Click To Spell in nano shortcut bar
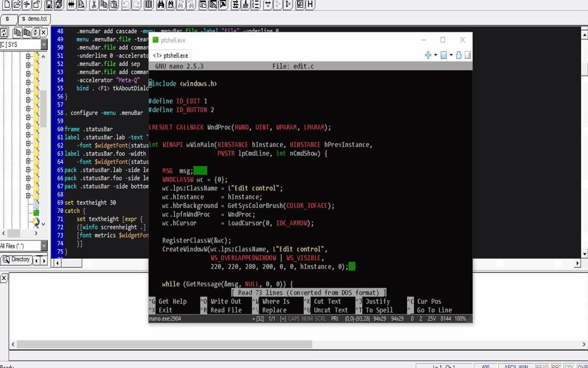 (x=379, y=310)
